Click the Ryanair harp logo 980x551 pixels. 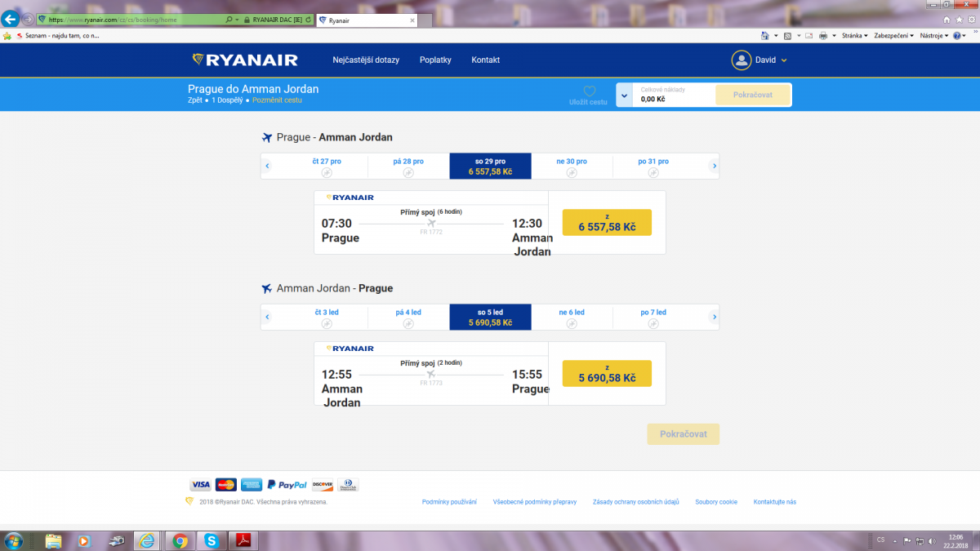coord(198,60)
